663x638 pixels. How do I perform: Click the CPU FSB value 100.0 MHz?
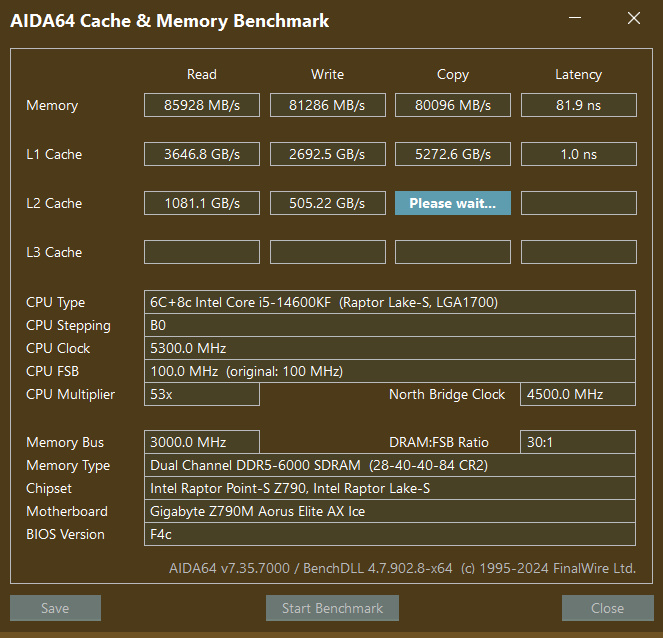coord(390,371)
